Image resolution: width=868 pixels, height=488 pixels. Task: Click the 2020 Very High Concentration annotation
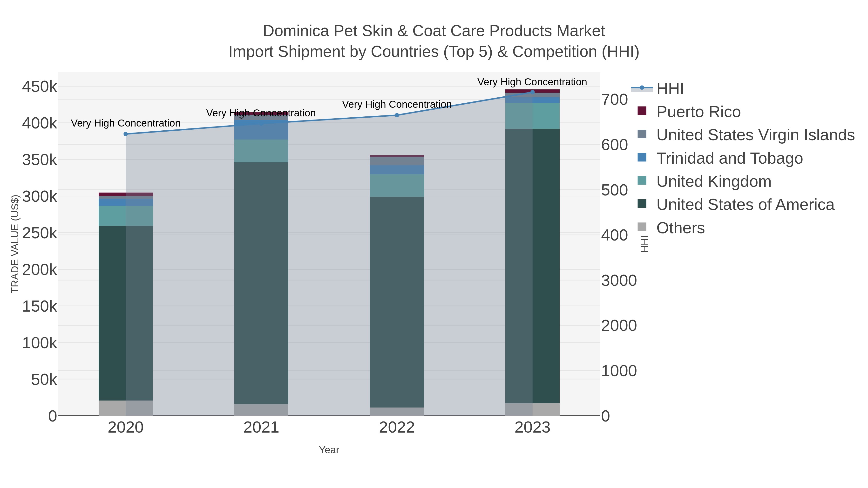pyautogui.click(x=126, y=123)
